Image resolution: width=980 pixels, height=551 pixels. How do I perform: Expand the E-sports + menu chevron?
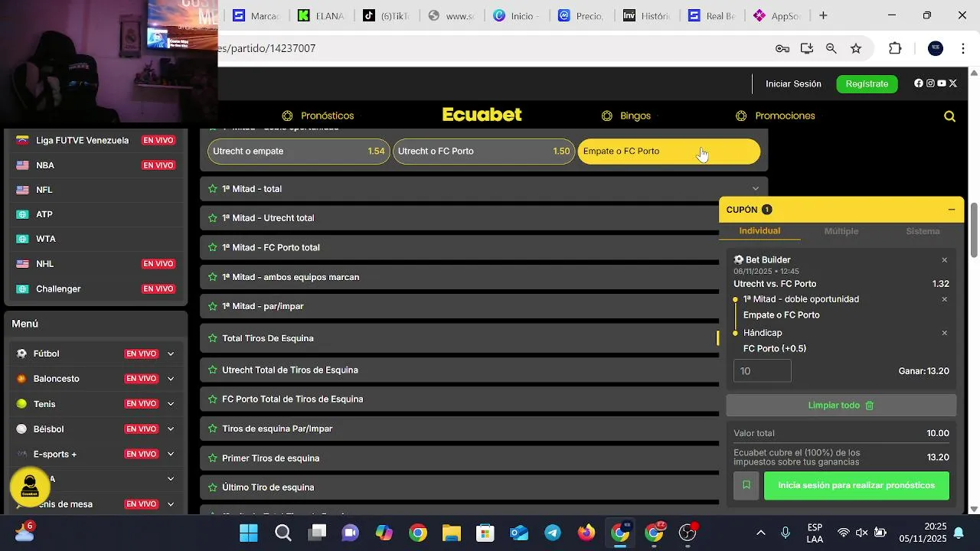(x=171, y=455)
